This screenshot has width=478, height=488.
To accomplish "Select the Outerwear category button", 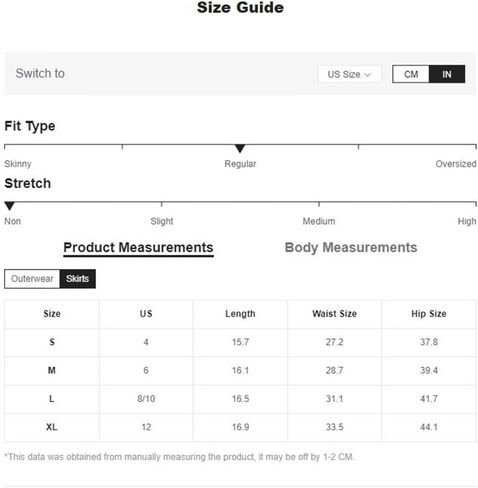I will [32, 279].
